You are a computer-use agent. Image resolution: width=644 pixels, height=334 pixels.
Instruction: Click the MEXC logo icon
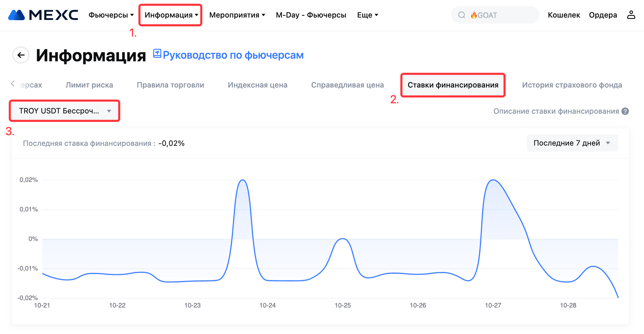click(17, 15)
